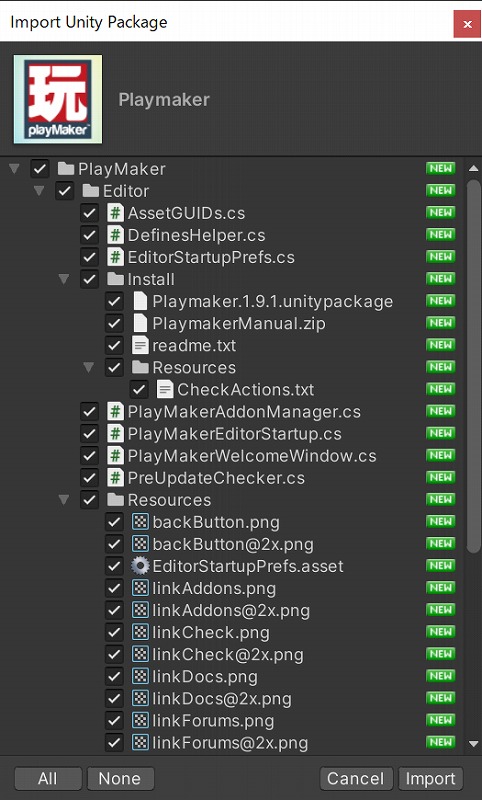482x800 pixels.
Task: Select the DefinesHelper.cs file name
Action: pos(196,235)
